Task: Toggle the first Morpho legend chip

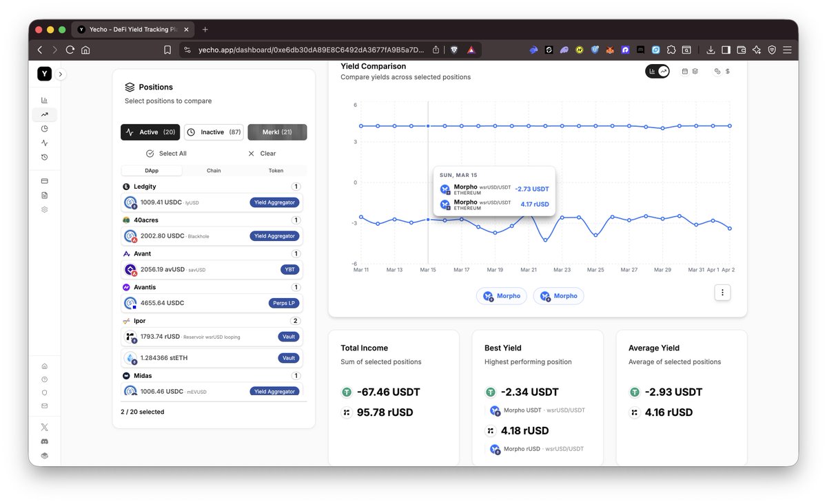Action: coord(502,296)
